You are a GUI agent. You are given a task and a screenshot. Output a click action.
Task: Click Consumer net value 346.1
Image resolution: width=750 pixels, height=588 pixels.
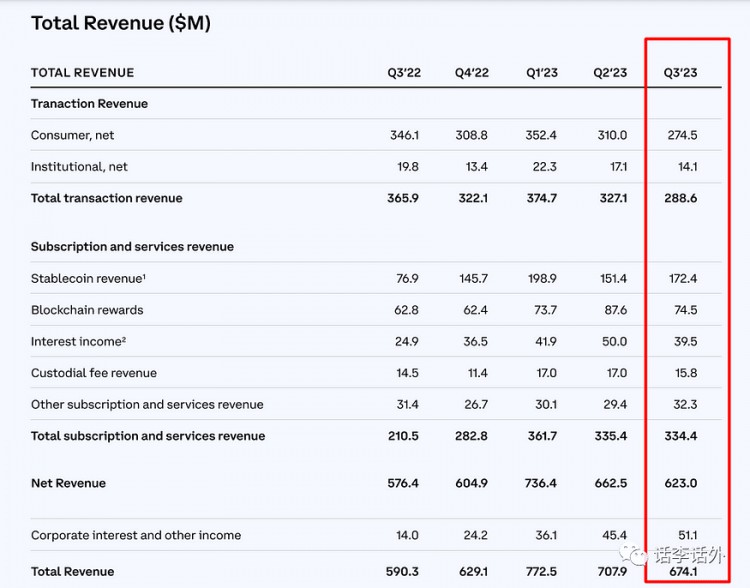[404, 135]
